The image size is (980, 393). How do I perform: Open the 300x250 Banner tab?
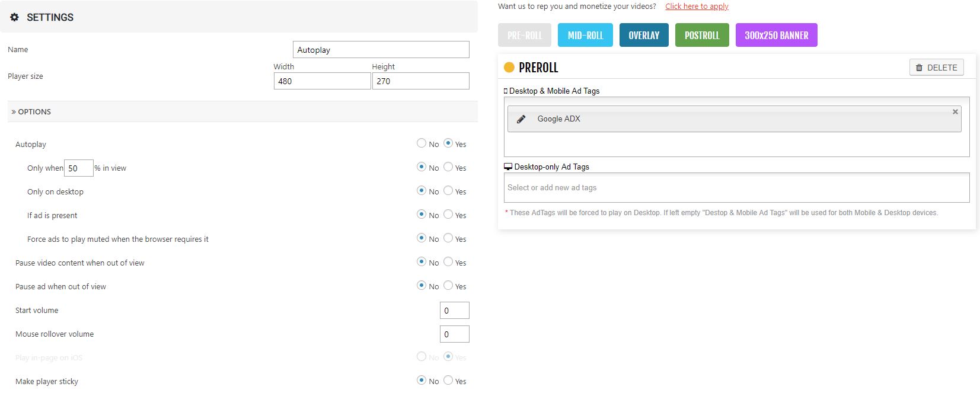[776, 35]
